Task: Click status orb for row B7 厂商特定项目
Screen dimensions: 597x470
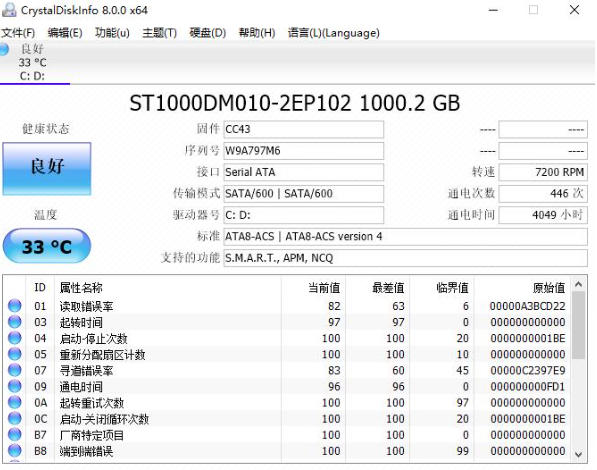Action: [14, 435]
